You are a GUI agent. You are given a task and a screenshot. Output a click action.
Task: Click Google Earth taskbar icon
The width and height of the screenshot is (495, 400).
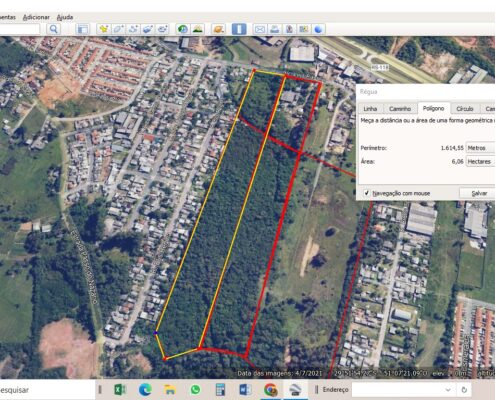coord(296,389)
